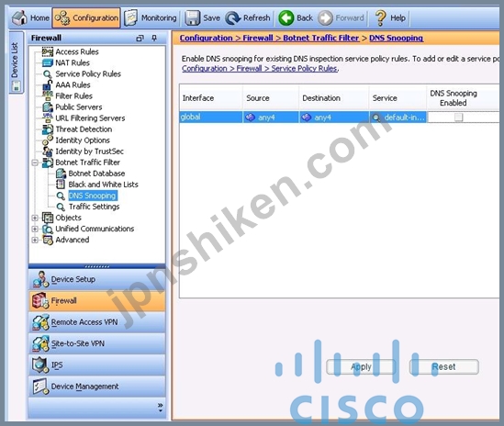Open the Device List side tab
The image size is (504, 426).
[16, 62]
